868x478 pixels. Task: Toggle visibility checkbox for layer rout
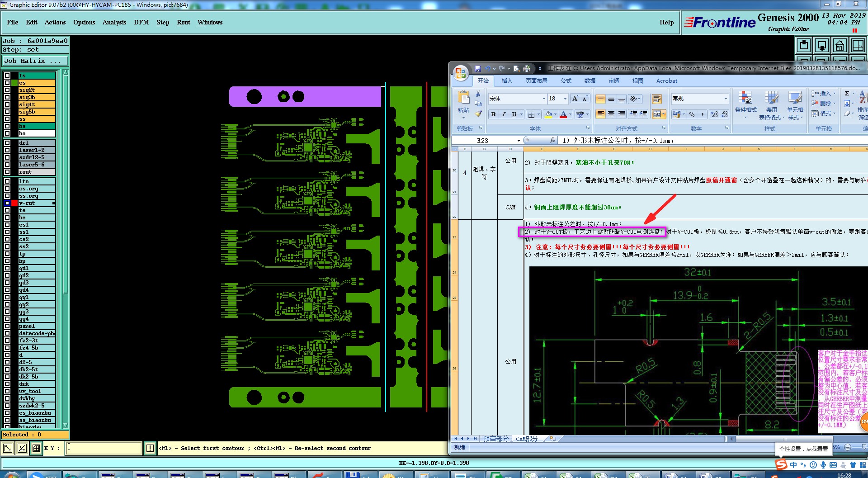pyautogui.click(x=7, y=172)
